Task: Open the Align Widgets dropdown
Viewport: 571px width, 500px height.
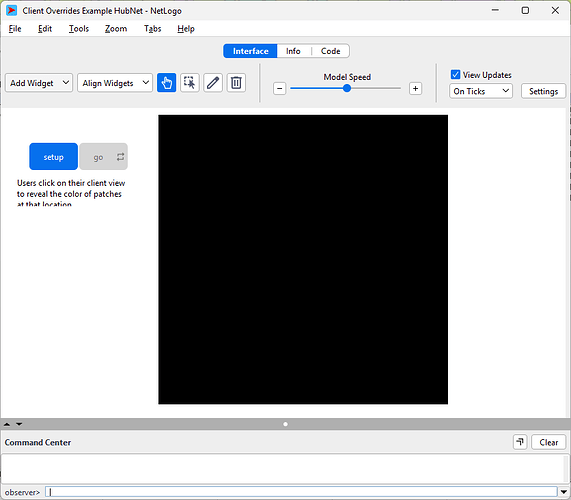Action: click(115, 83)
